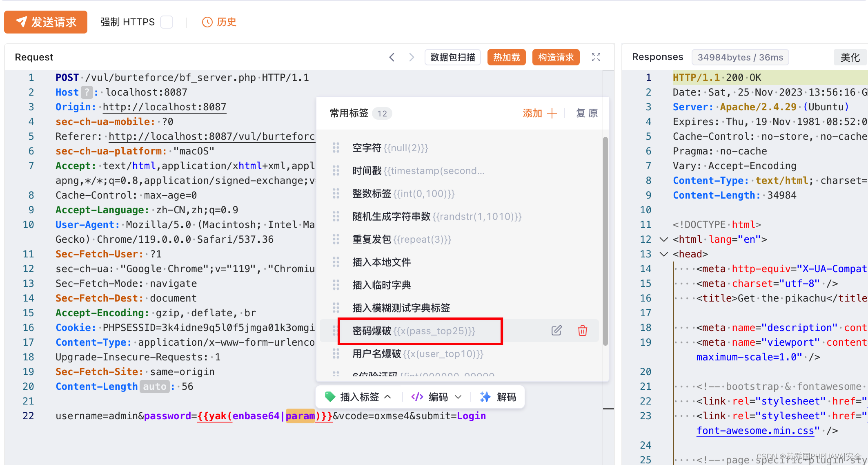Grab the drag handle of 空字符 tag
Image resolution: width=868 pixels, height=465 pixels.
pos(336,148)
